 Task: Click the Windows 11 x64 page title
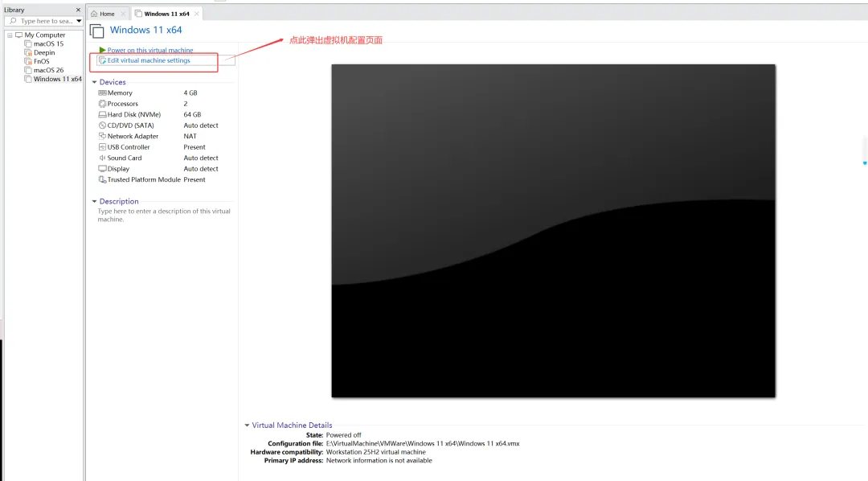(x=145, y=30)
